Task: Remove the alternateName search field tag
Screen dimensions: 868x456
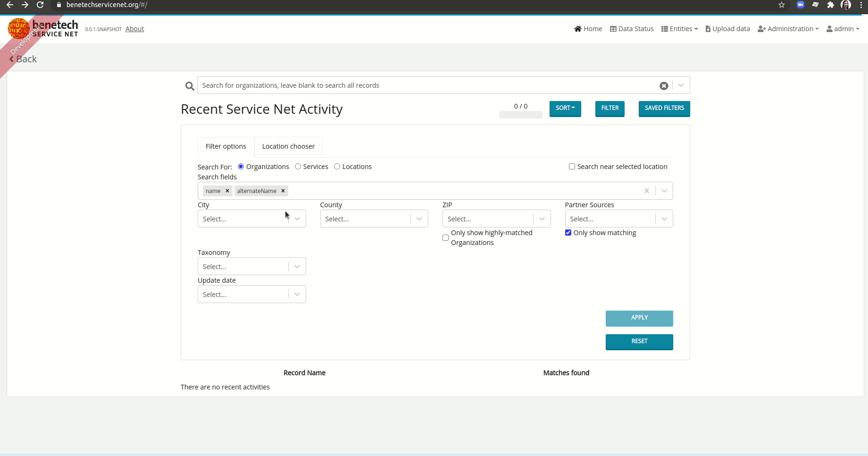Action: (x=283, y=191)
